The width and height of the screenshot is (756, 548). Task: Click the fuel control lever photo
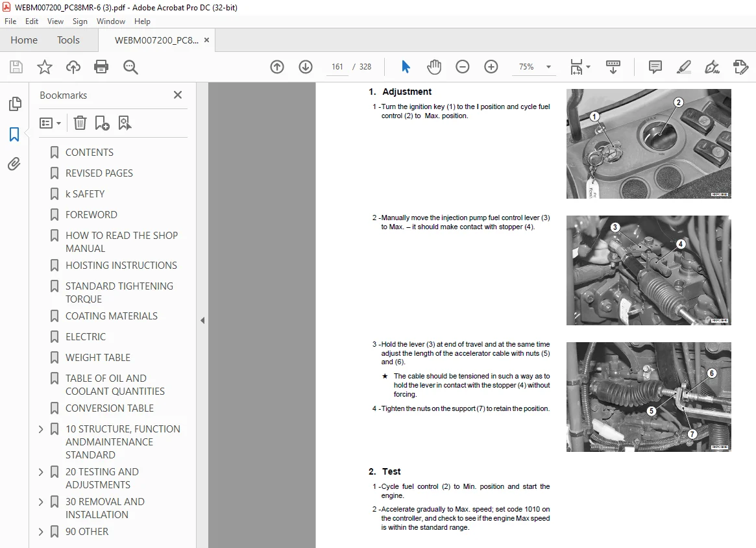click(x=648, y=270)
